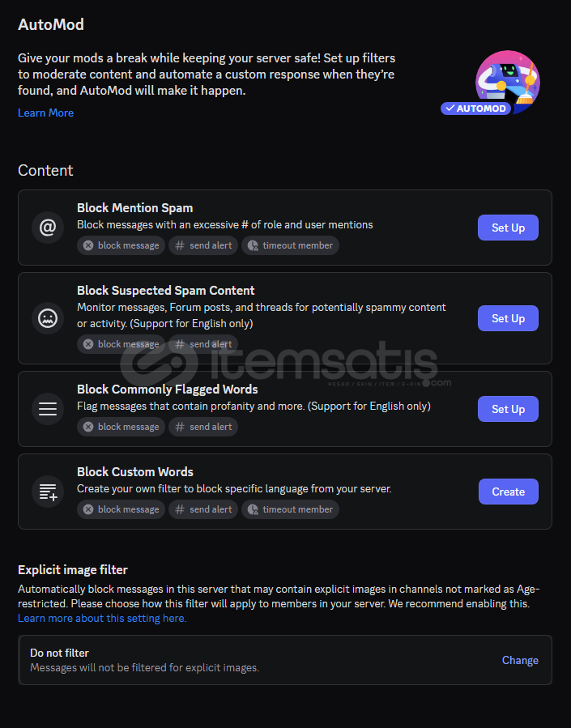Click the list-plus icon for Block Custom Words
The image size is (571, 728).
pos(47,492)
